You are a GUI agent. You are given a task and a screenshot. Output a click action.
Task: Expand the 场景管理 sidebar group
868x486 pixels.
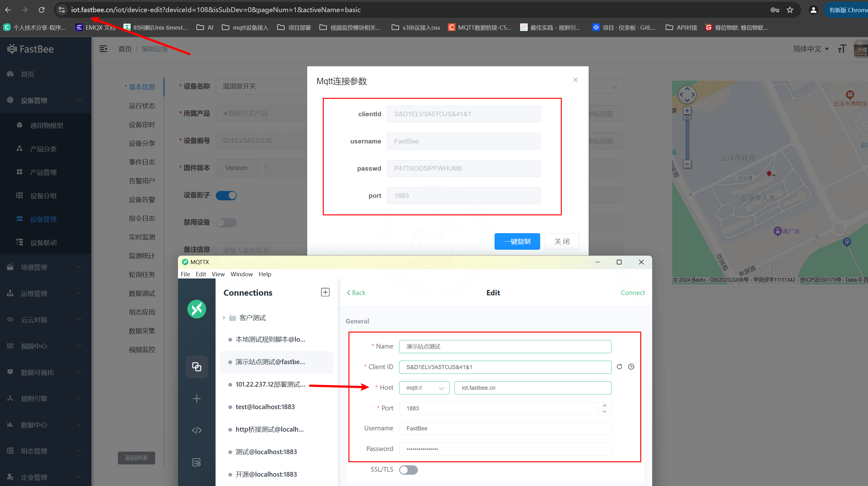click(45, 267)
